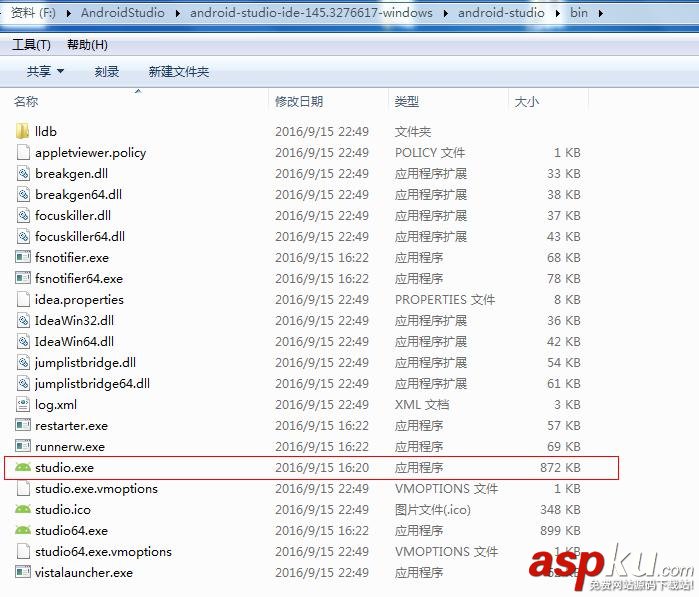
Task: Select the file name appletviewer.policy
Action: coord(90,152)
